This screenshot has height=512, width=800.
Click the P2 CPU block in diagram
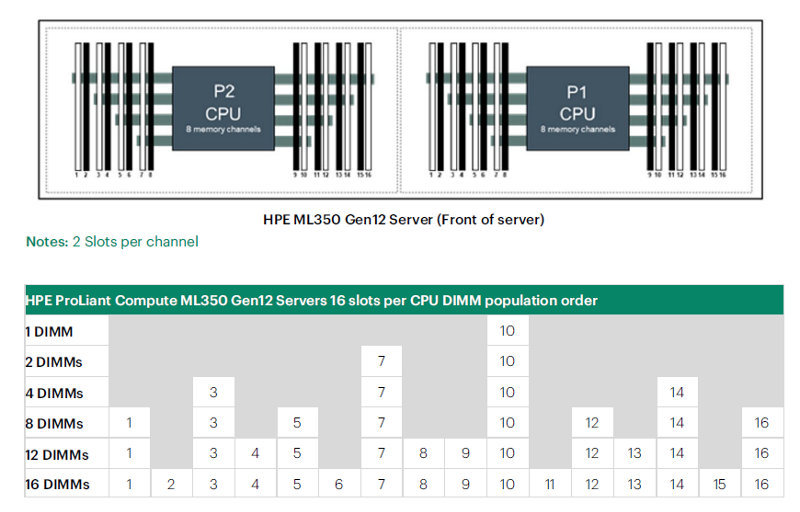223,108
